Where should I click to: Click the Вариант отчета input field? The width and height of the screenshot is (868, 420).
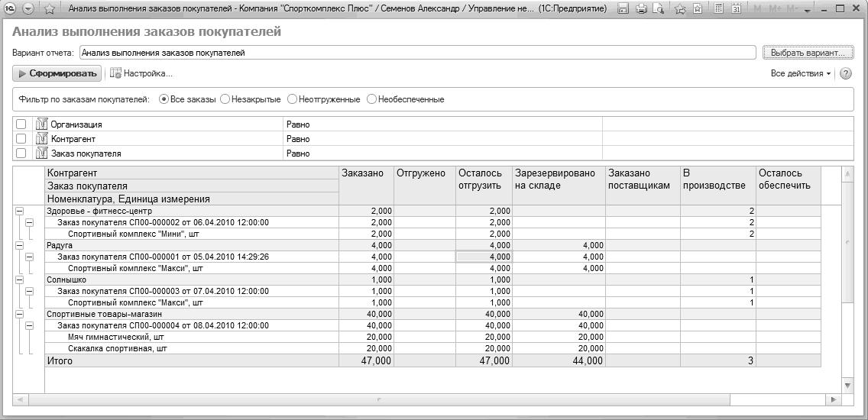417,53
